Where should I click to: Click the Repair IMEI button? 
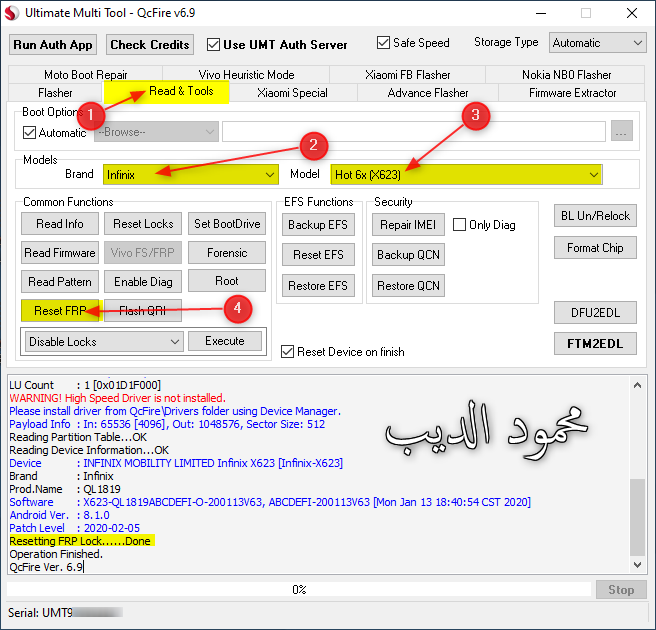click(408, 225)
